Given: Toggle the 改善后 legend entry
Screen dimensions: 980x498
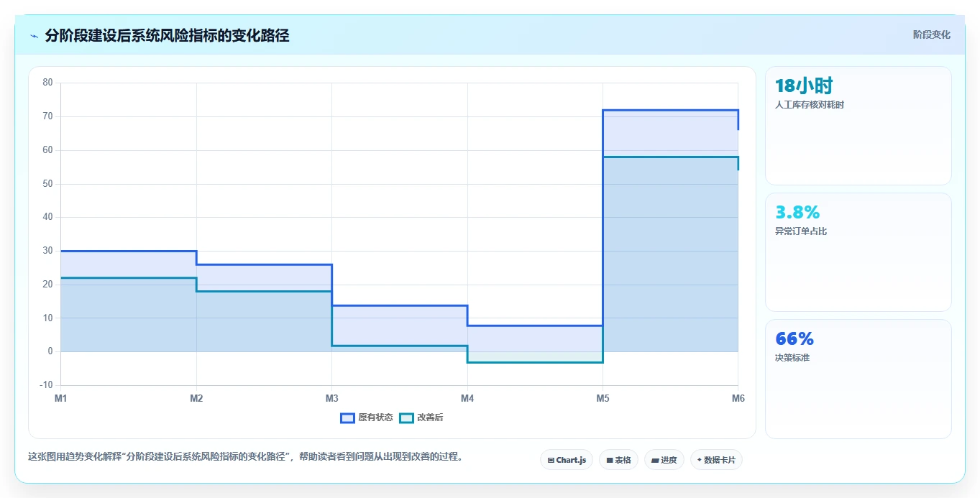Looking at the screenshot, I should 421,418.
